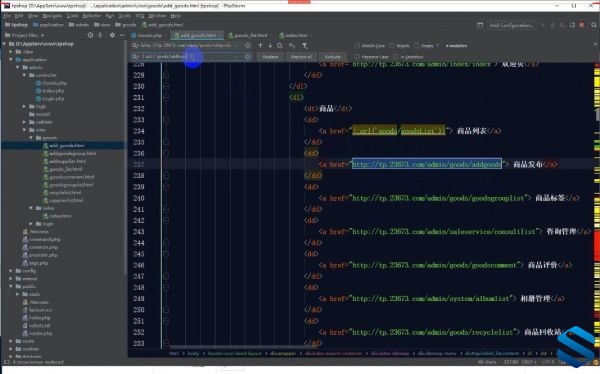Click the application breadcrumb in navigation bar

[x=48, y=25]
